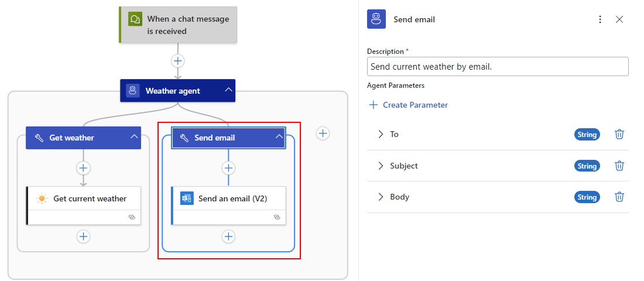The height and width of the screenshot is (281, 644).
Task: Click the String type badge for Body
Action: tap(587, 197)
